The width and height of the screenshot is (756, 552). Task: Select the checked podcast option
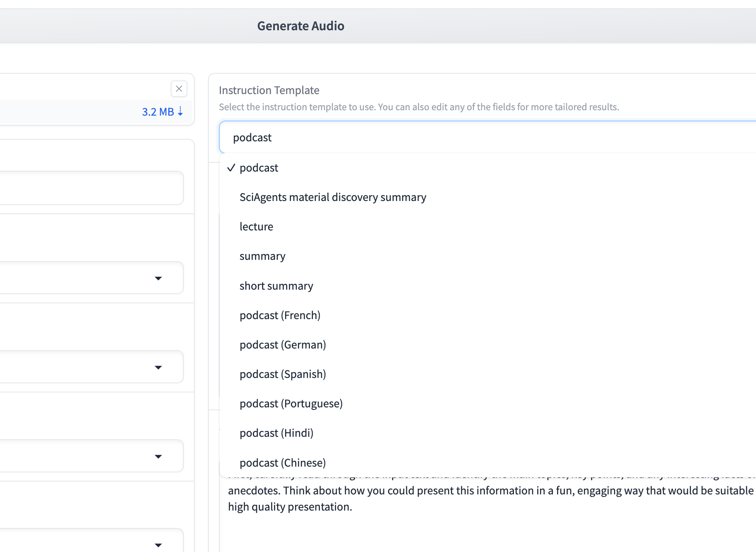(x=259, y=168)
